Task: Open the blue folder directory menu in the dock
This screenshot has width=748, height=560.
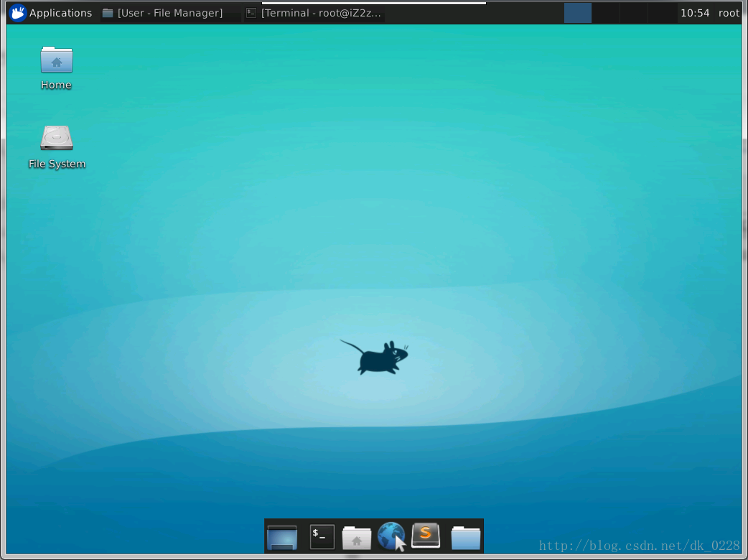Action: tap(466, 538)
